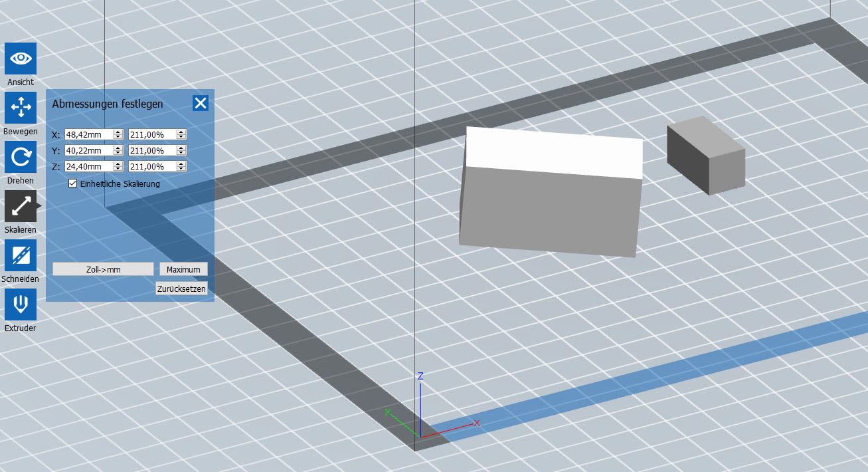Select the Bewegen move tool
Screen dimensions: 868x472
point(21,108)
